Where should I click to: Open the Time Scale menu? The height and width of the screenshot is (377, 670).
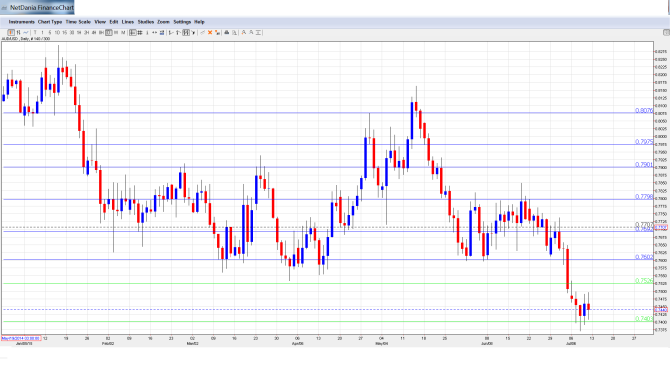pos(78,22)
